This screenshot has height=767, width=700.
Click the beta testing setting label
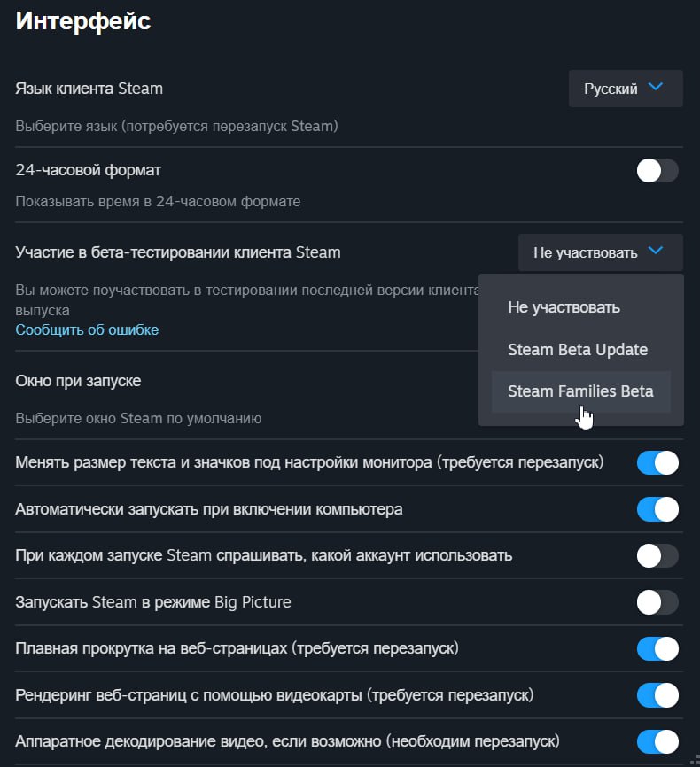[178, 252]
